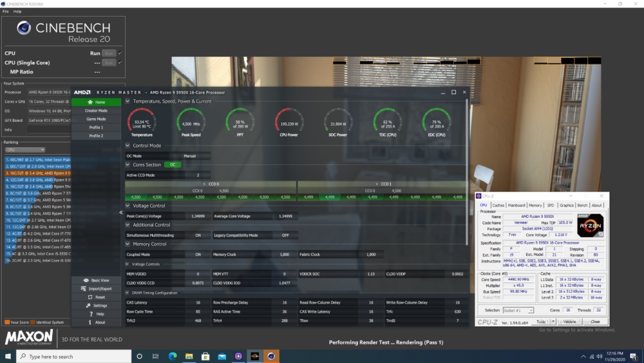This screenshot has height=363, width=644.
Task: Switch to the CPU-Z Mainboard tab
Action: pos(516,205)
